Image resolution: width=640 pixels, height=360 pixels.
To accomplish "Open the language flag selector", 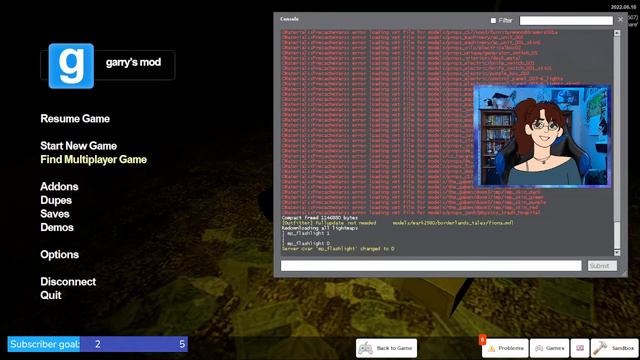I will [x=580, y=348].
